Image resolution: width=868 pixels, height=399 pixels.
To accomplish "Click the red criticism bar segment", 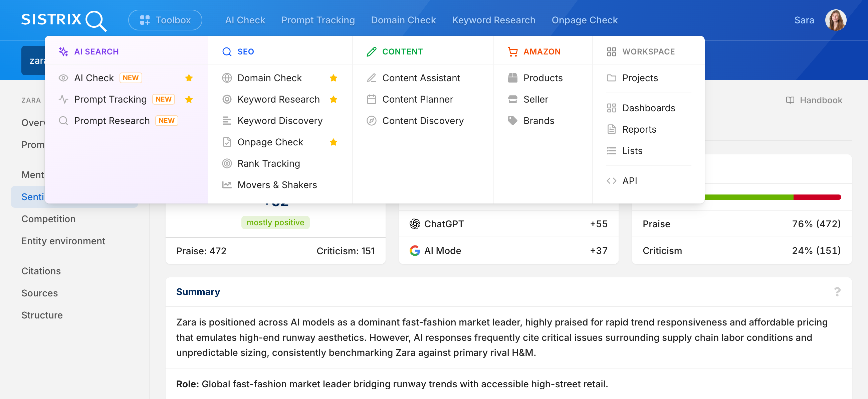I will point(818,197).
